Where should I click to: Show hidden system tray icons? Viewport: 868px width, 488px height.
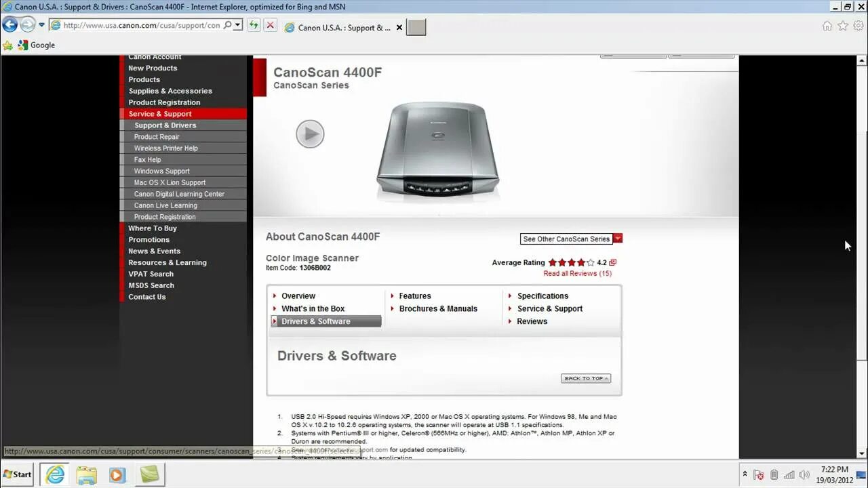click(745, 474)
